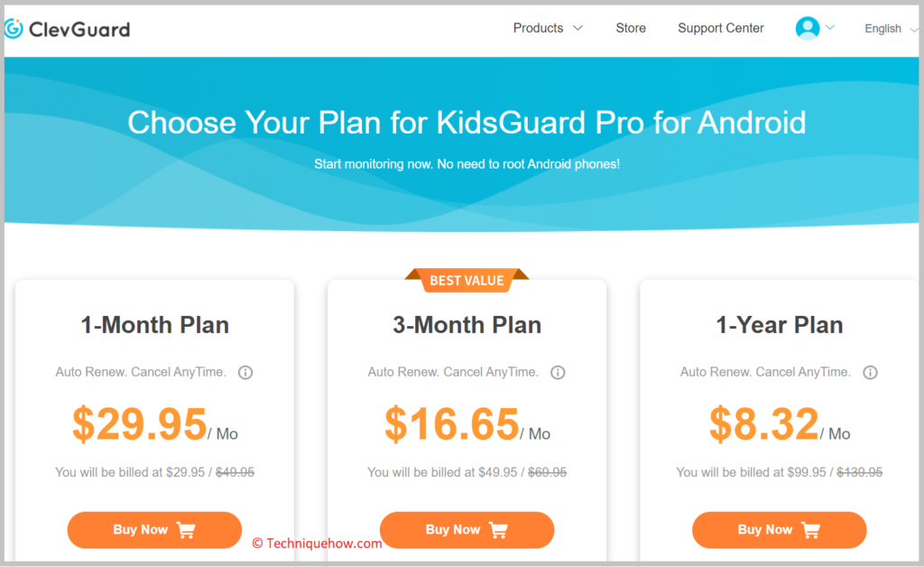The height and width of the screenshot is (567, 924).
Task: Expand the account menu chevron
Action: (830, 27)
